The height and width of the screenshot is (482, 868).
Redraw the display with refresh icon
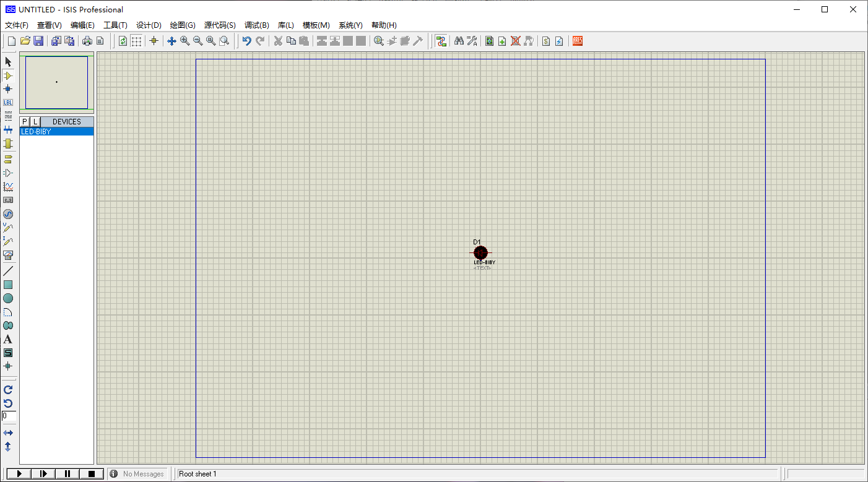click(x=123, y=41)
